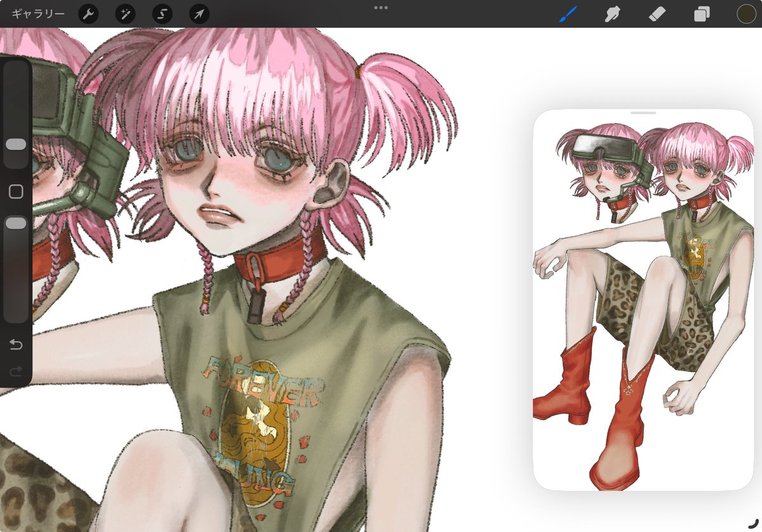The width and height of the screenshot is (762, 532).
Task: Open the Adjustments magic wand menu
Action: tap(125, 13)
